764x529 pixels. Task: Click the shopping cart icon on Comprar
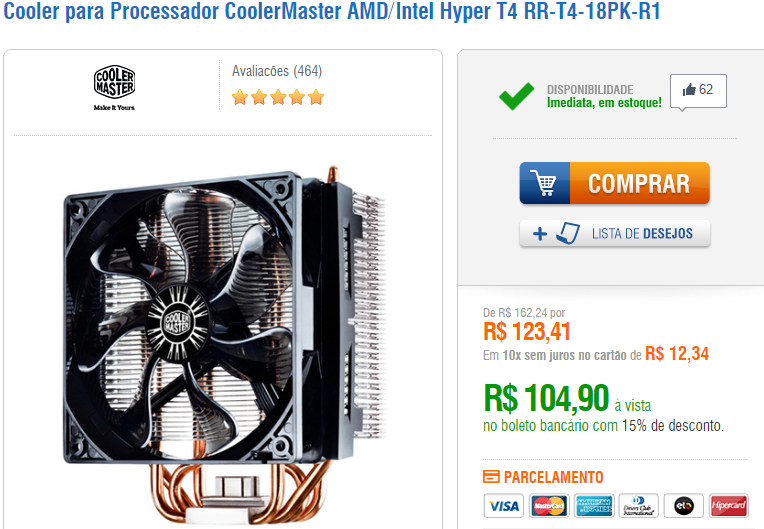544,183
